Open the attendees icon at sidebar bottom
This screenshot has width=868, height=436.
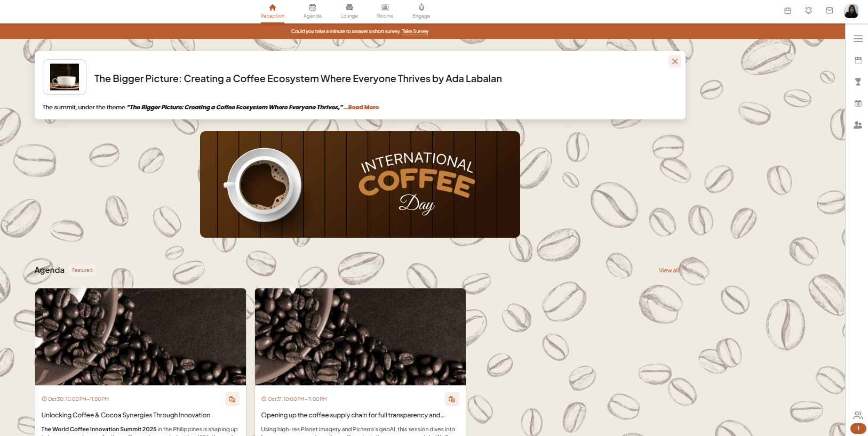[858, 415]
